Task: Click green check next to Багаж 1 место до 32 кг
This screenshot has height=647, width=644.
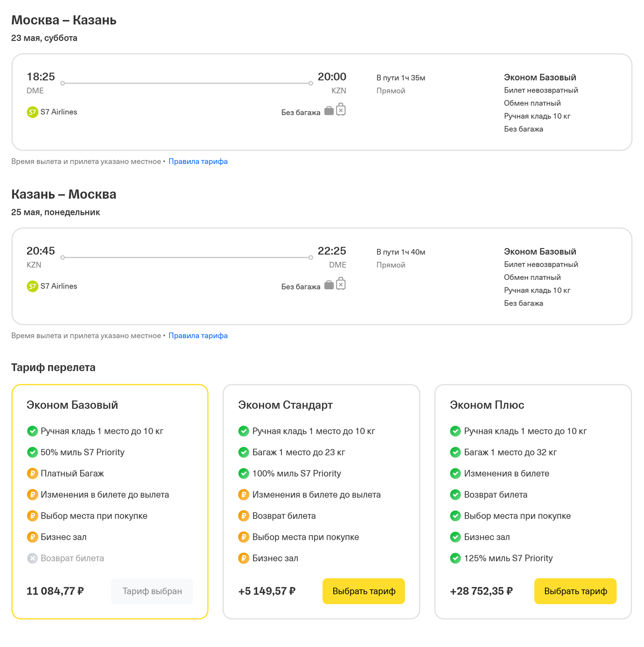Action: [455, 452]
